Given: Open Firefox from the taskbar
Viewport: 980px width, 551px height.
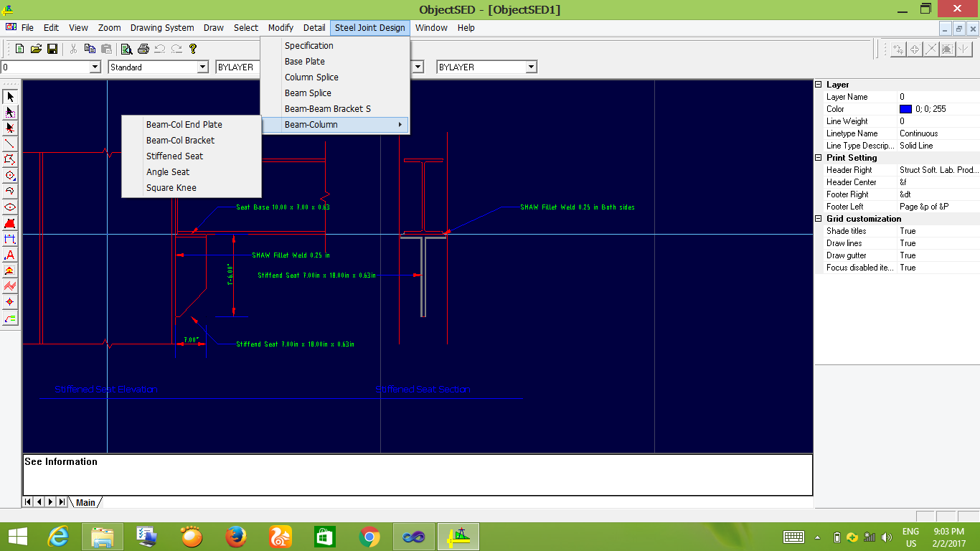Looking at the screenshot, I should [x=236, y=537].
